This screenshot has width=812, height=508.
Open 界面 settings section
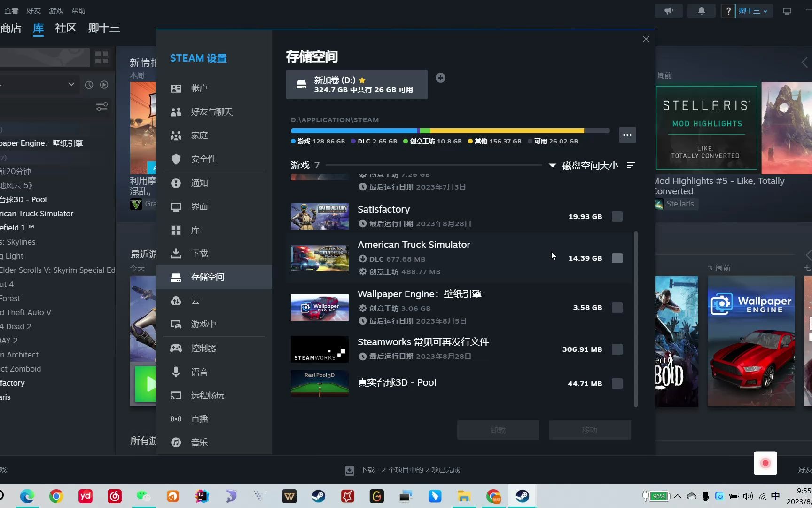[x=214, y=206]
